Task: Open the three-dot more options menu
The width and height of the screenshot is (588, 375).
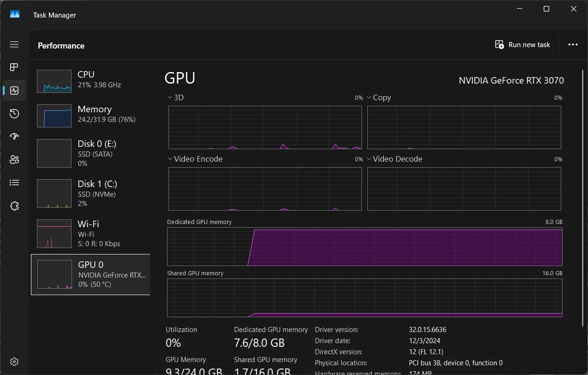Action: point(573,45)
